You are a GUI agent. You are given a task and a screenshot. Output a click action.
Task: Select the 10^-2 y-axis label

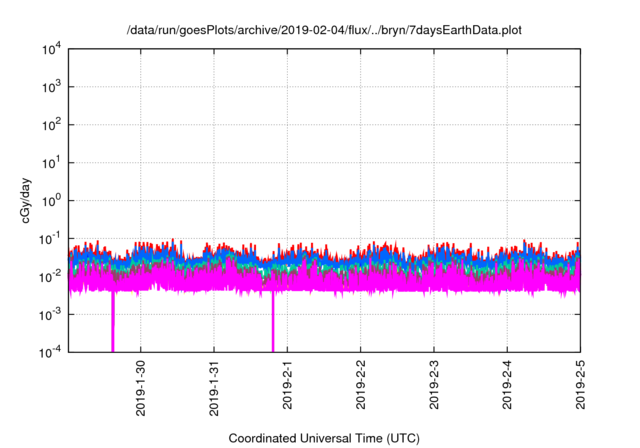tap(50, 277)
